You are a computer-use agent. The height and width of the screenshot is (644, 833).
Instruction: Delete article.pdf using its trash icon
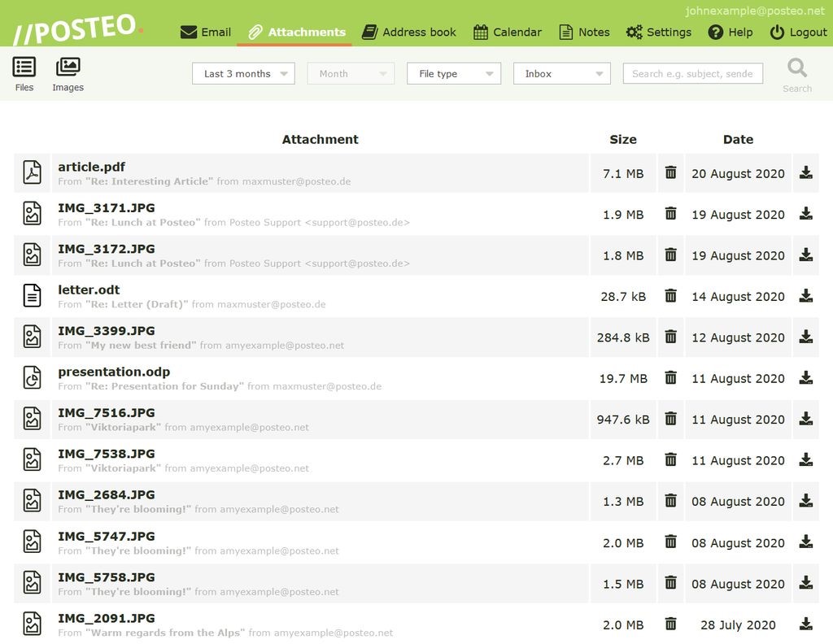(x=670, y=172)
